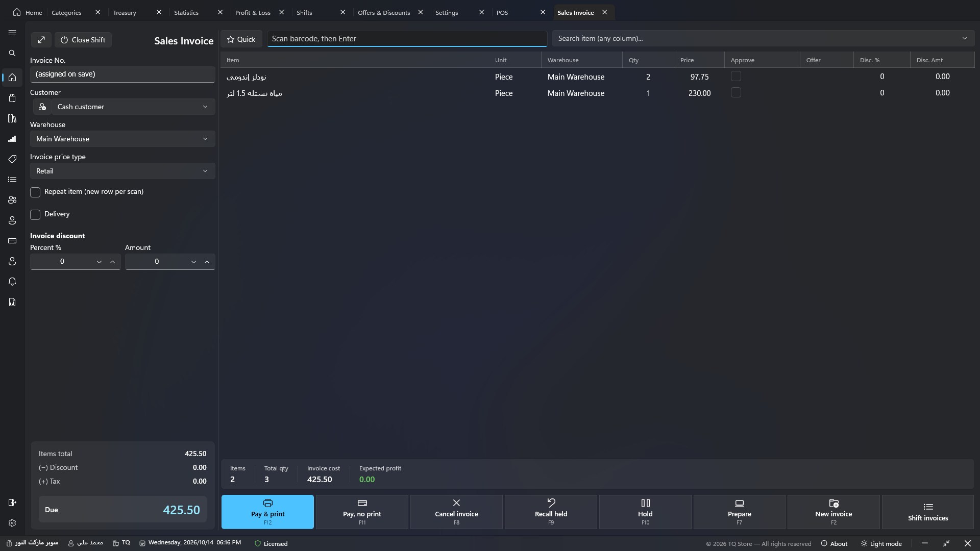Click the Scan barcode input field
980x551 pixels.
coord(407,39)
